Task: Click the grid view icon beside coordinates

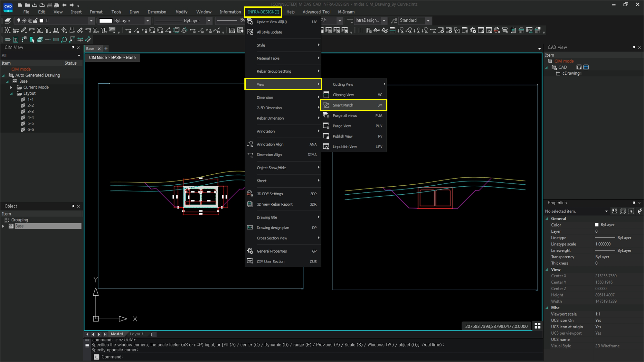Action: pos(537,326)
